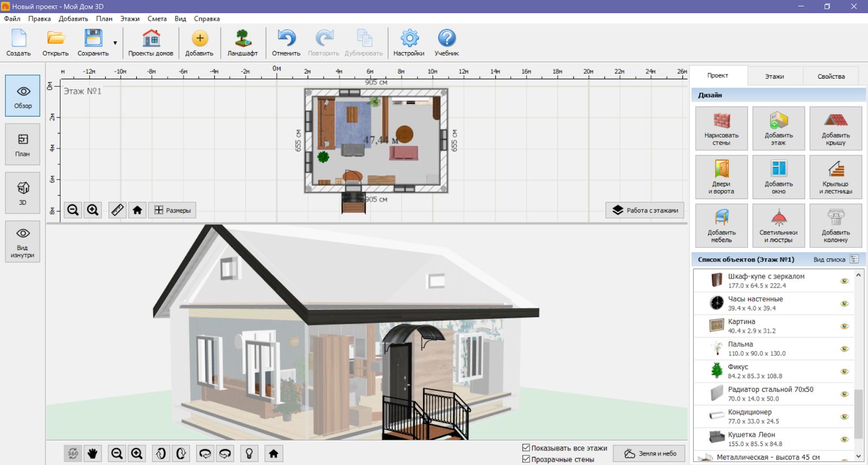
Task: Open the Двери и ворота catalog
Action: (x=721, y=177)
